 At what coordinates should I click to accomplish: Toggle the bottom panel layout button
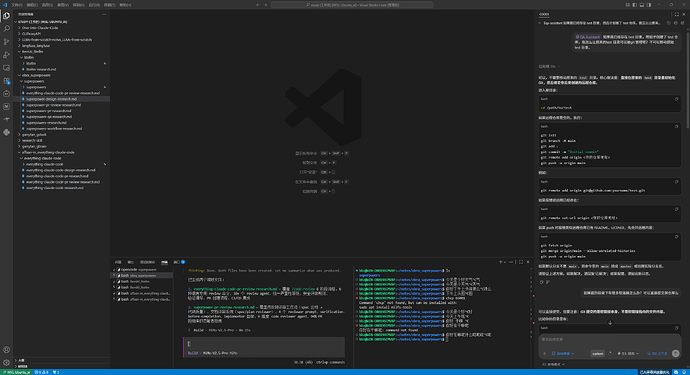(642, 5)
